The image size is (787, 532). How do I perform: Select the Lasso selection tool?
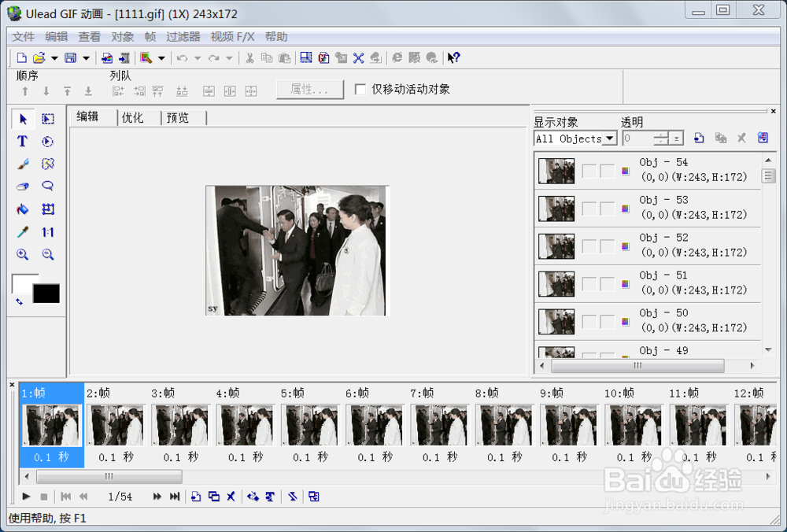[48, 187]
